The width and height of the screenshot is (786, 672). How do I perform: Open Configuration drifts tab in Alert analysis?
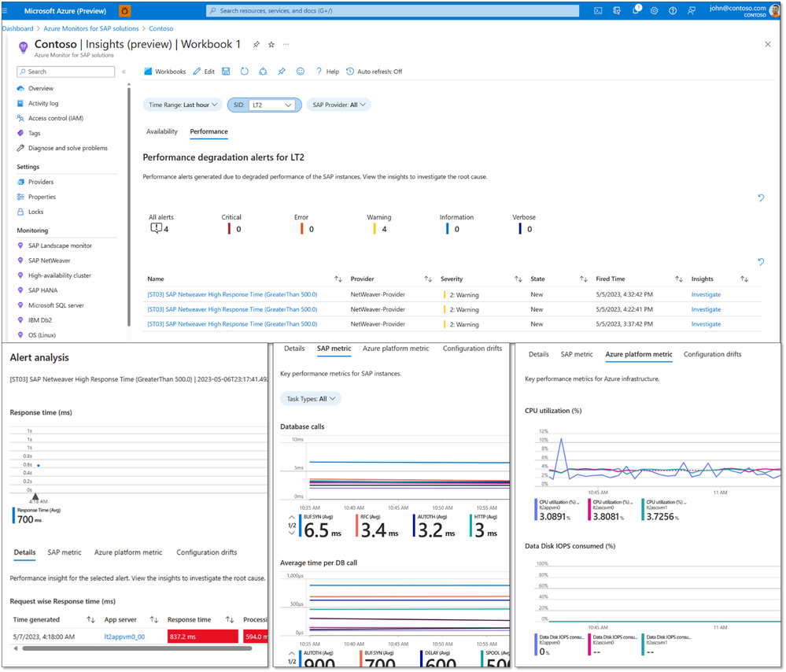click(x=206, y=552)
